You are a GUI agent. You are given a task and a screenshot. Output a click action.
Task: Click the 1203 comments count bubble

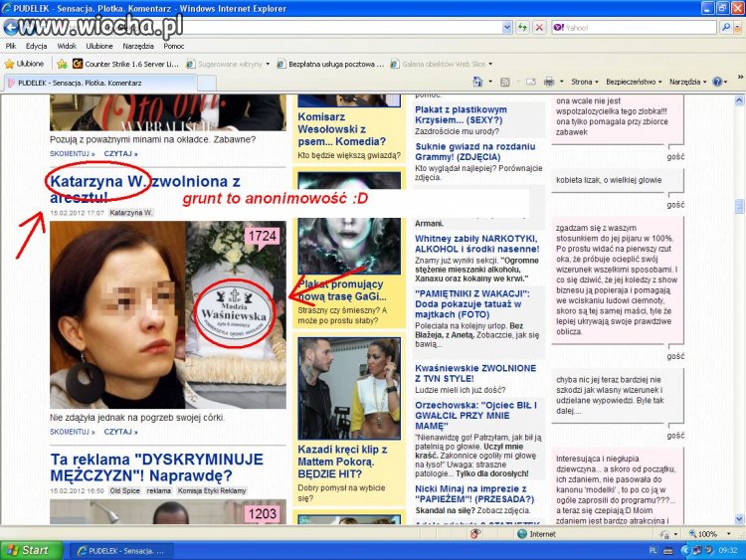pyautogui.click(x=263, y=514)
